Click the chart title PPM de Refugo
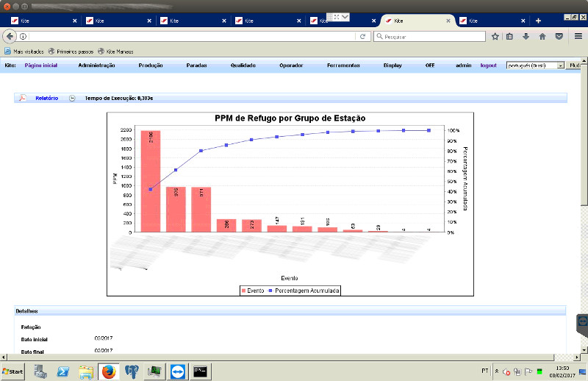 click(x=290, y=118)
